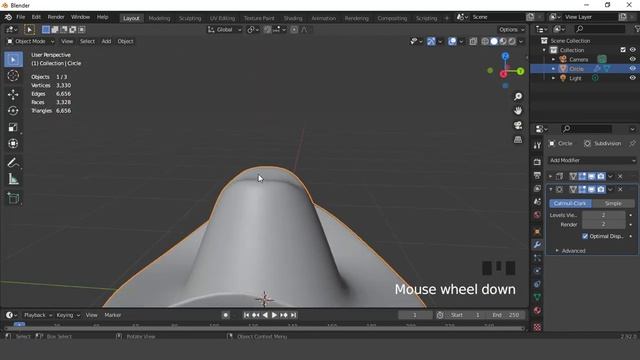Select the Move tool
This screenshot has height=360, width=640.
pyautogui.click(x=13, y=94)
